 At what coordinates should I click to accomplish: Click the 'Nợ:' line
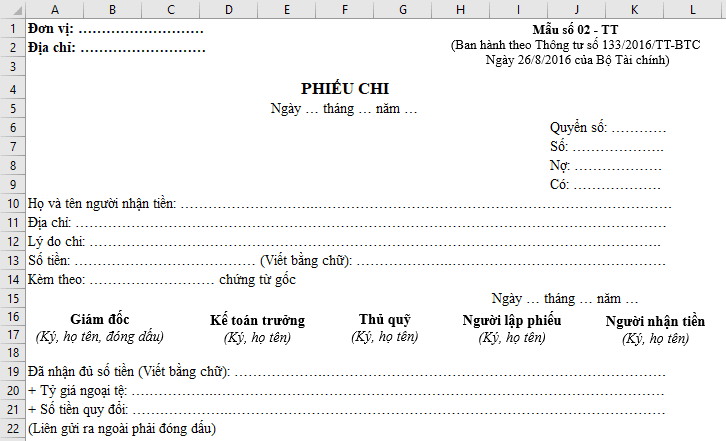point(606,165)
